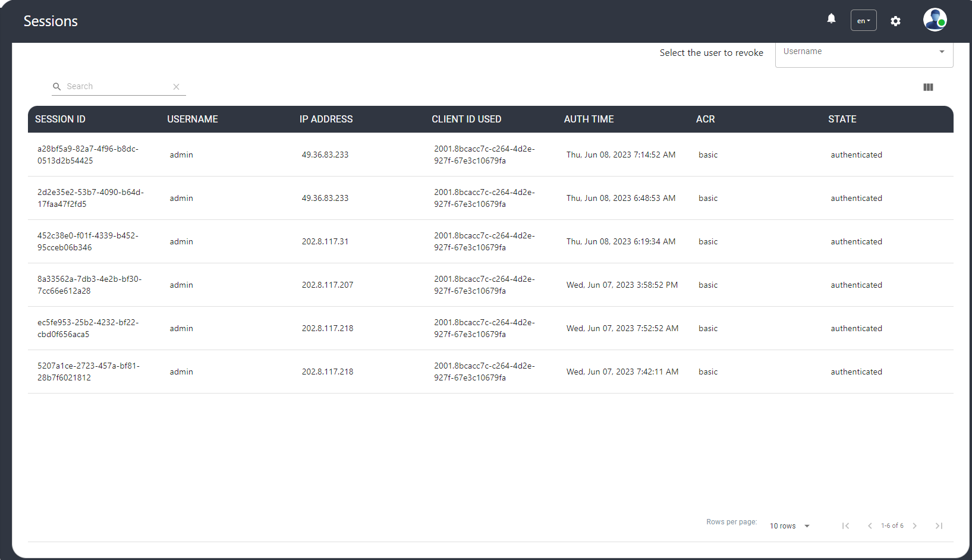Open the notifications bell icon
972x560 pixels.
pos(831,19)
